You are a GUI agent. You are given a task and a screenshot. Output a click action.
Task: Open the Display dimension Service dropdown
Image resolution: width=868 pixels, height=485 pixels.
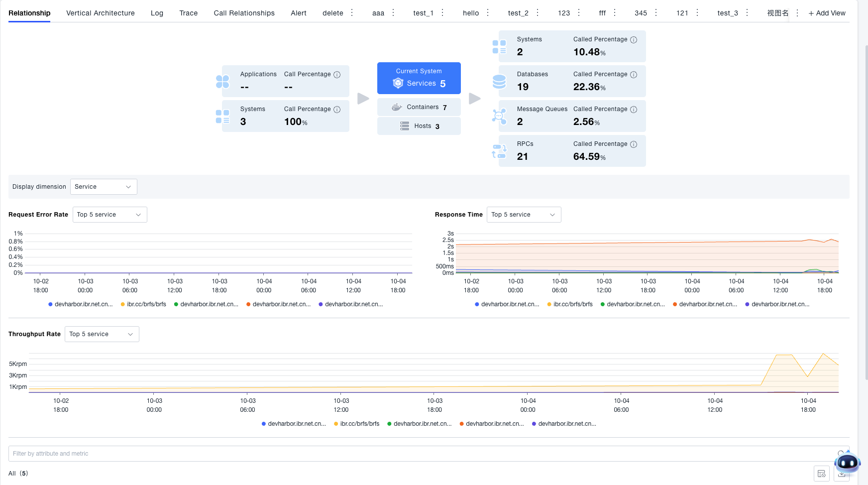(x=104, y=187)
